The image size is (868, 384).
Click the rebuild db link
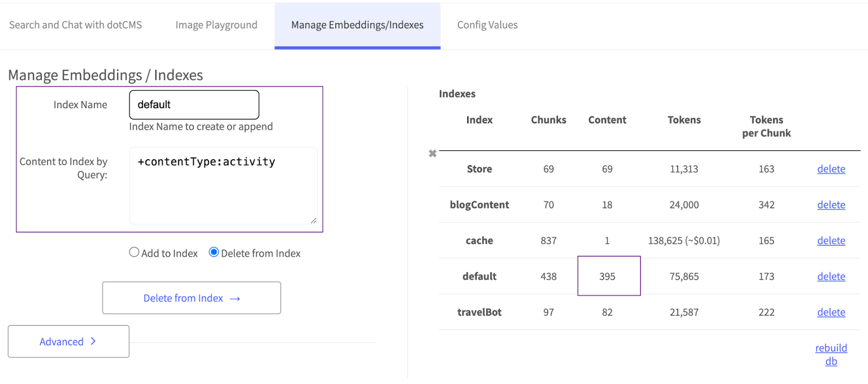click(x=831, y=354)
